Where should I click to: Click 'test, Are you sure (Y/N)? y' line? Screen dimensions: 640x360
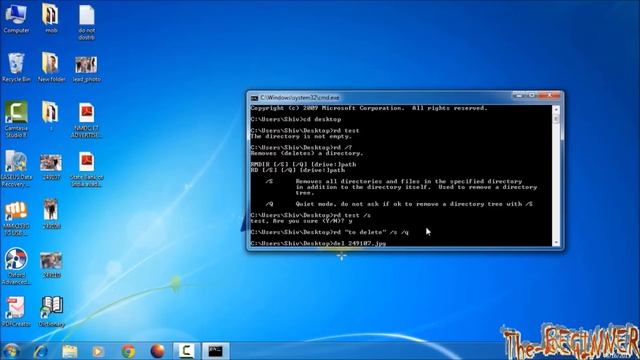click(301, 221)
